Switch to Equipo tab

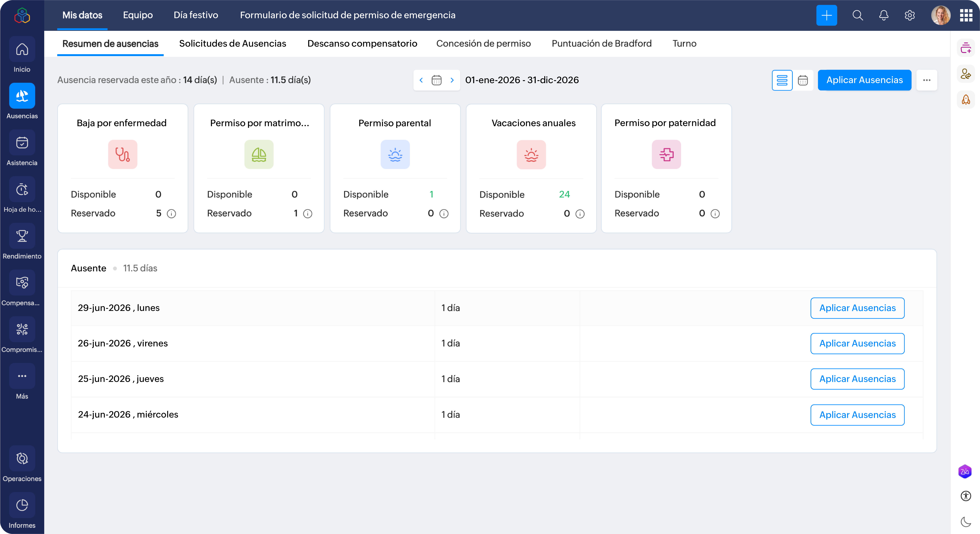138,15
